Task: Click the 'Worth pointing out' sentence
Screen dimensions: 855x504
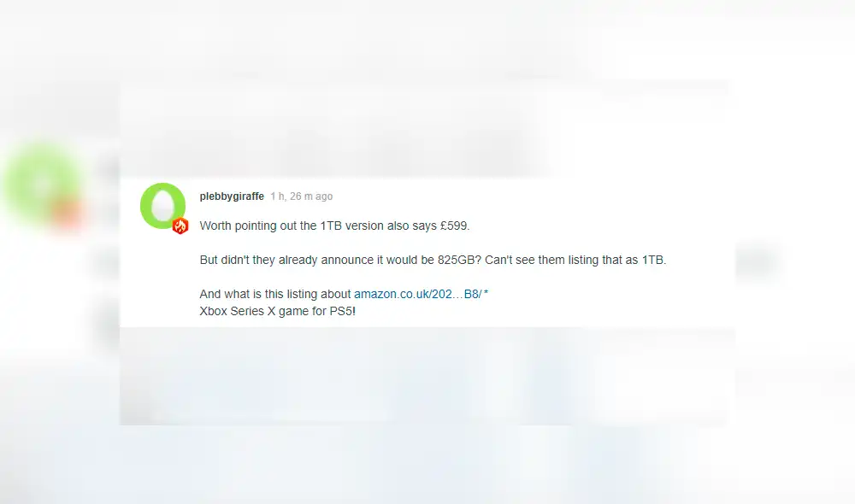Action: click(x=334, y=226)
